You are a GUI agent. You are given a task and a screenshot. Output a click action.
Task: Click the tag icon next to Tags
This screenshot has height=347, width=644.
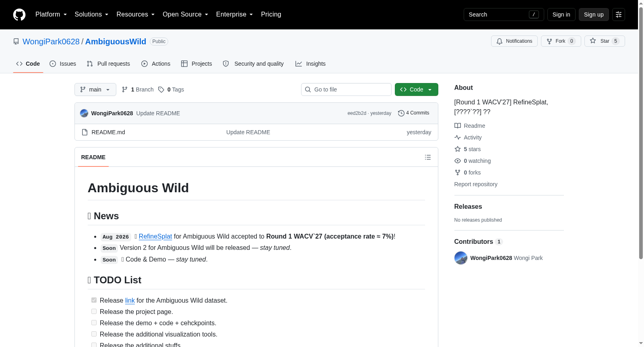[x=161, y=89]
